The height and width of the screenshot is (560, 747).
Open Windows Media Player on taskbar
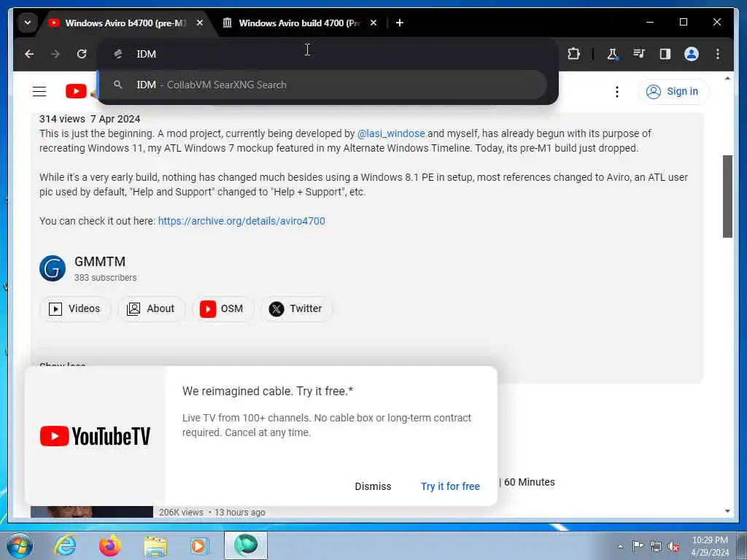pyautogui.click(x=200, y=545)
